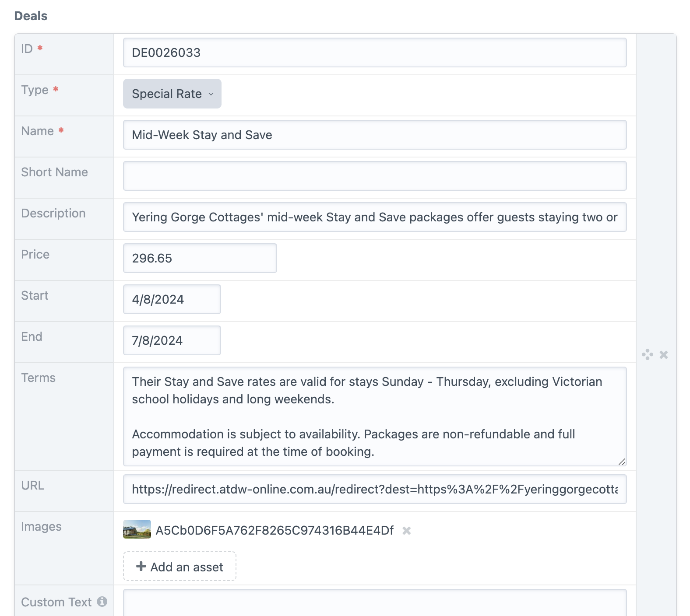This screenshot has width=690, height=616.
Task: Click the empty Short Name field
Action: 375,176
